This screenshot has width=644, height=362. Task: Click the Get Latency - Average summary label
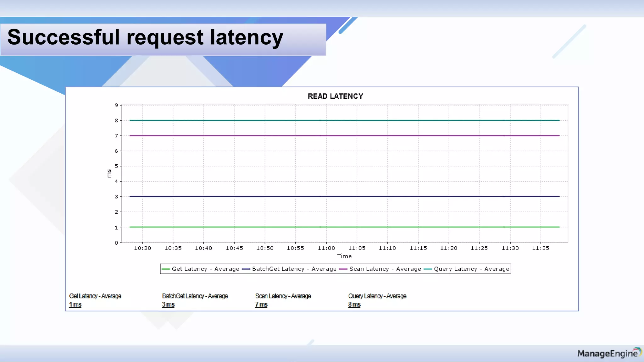click(95, 296)
